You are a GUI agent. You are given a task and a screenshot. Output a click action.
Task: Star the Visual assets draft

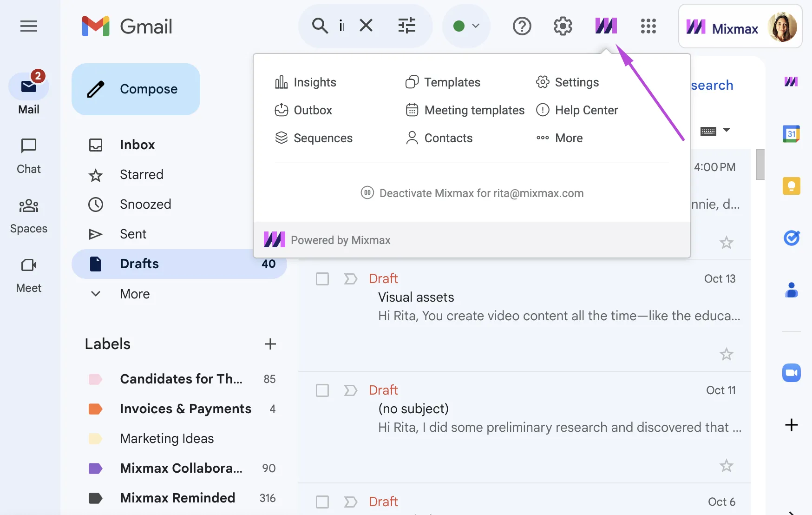pyautogui.click(x=727, y=354)
